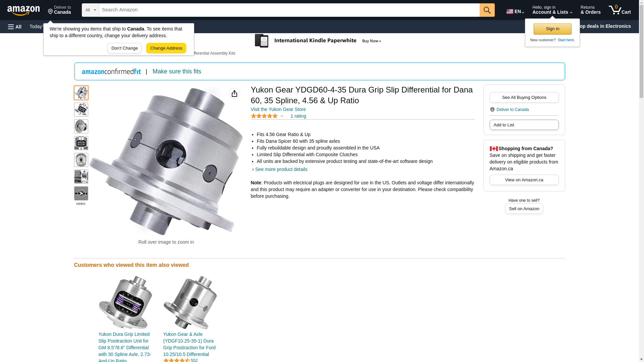The image size is (644, 362).
Task: Click the International Kindle Paperwhite banner
Action: [318, 41]
